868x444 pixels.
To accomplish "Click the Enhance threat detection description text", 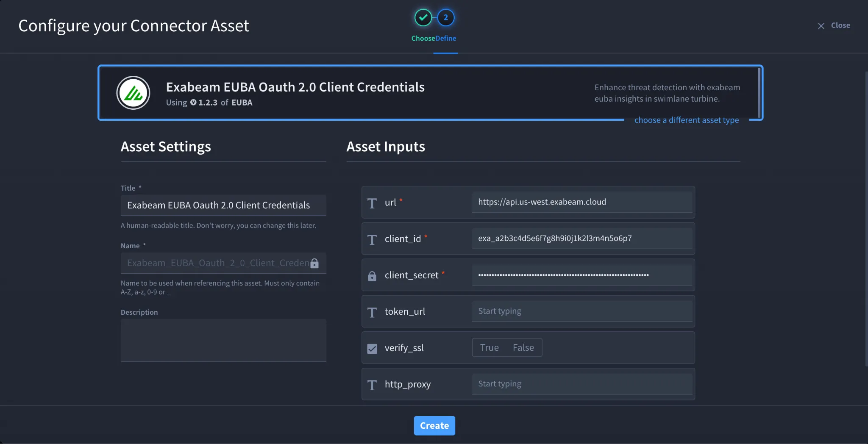I will [667, 93].
